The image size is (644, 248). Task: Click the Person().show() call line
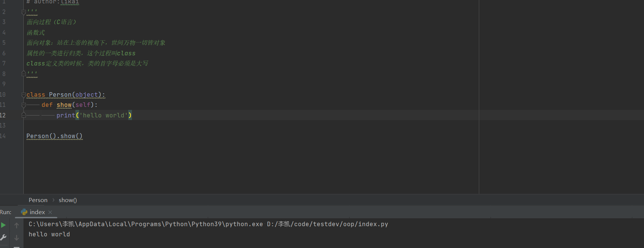[x=55, y=136]
